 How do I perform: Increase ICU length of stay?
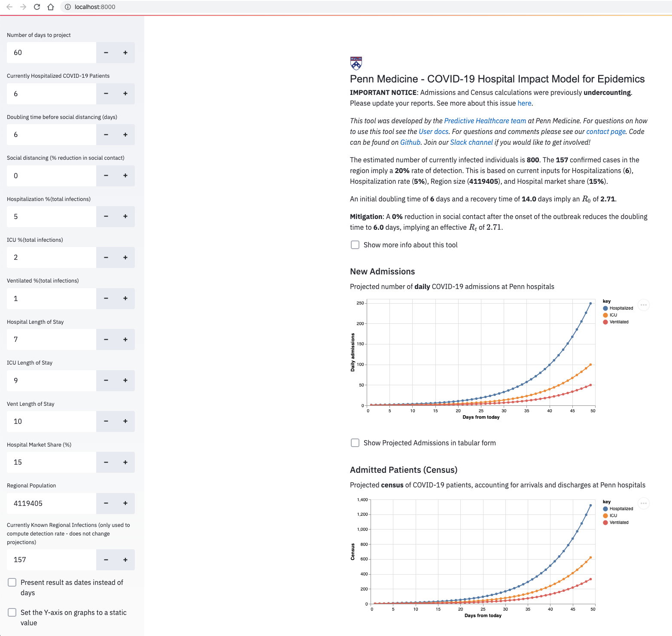pyautogui.click(x=125, y=380)
